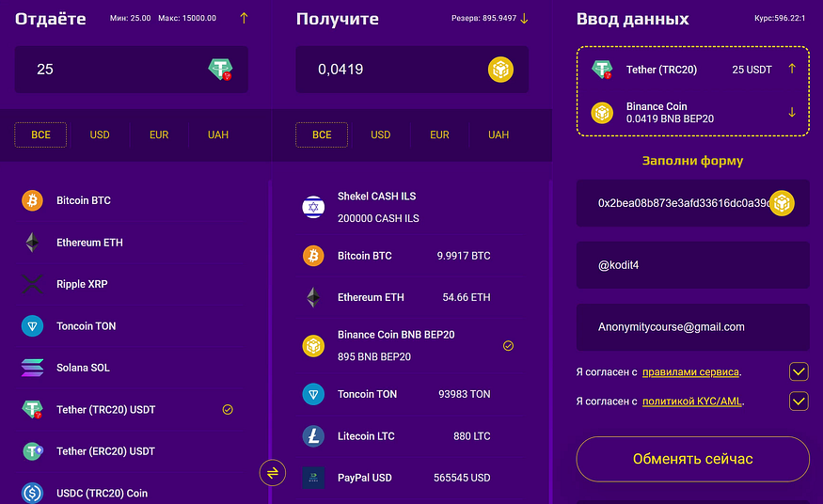Viewport: 823px width, 504px height.
Task: Click the Litecoin LTC icon
Action: pos(313,435)
